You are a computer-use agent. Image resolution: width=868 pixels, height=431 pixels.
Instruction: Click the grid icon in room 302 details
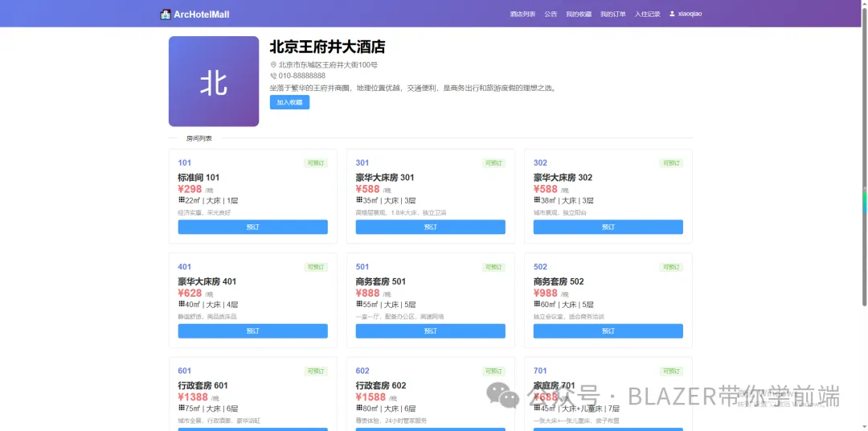click(x=536, y=200)
